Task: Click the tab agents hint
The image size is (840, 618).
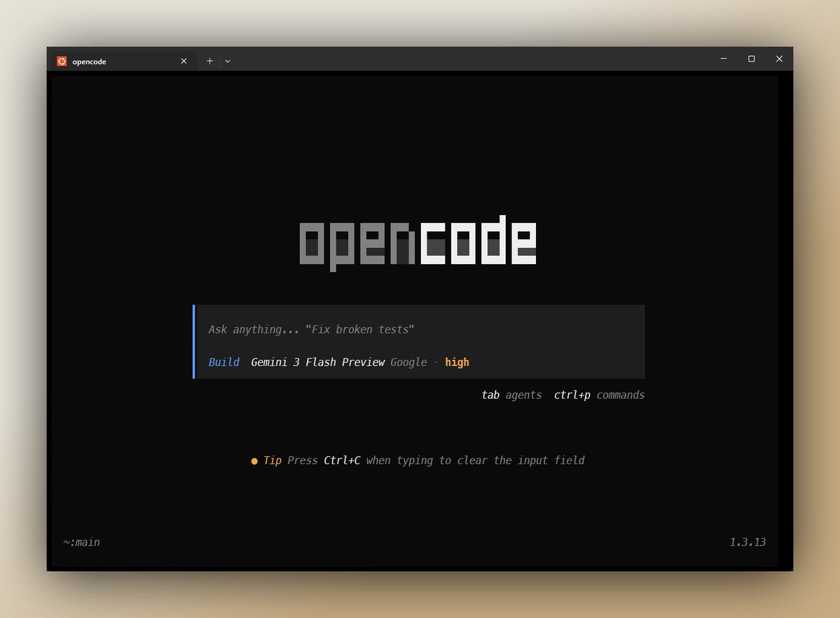Action: pos(511,395)
